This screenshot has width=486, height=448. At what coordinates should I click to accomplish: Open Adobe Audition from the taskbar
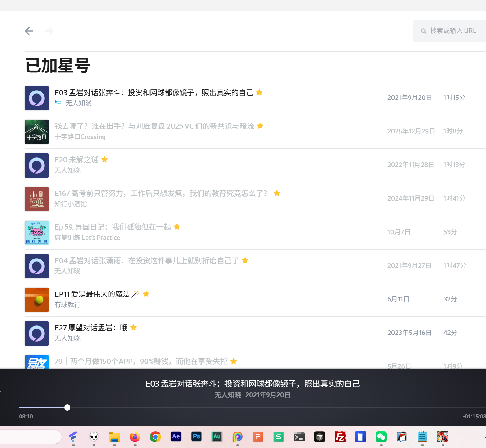pos(217,436)
